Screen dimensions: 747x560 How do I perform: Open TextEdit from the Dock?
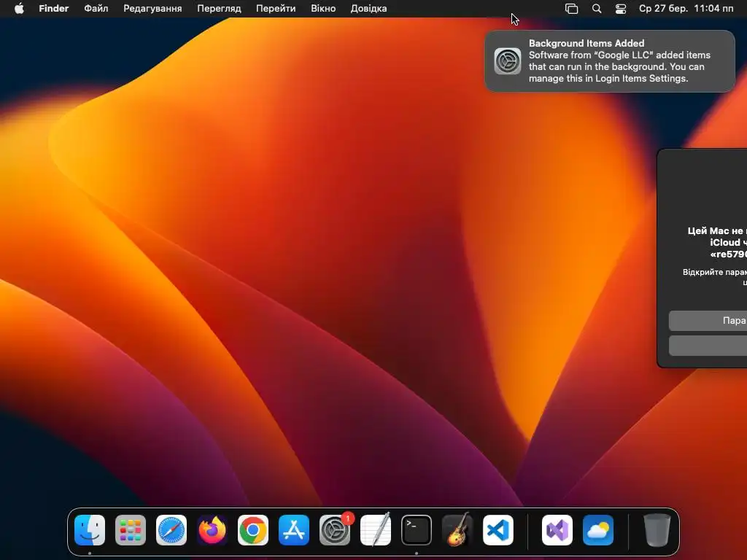tap(376, 530)
